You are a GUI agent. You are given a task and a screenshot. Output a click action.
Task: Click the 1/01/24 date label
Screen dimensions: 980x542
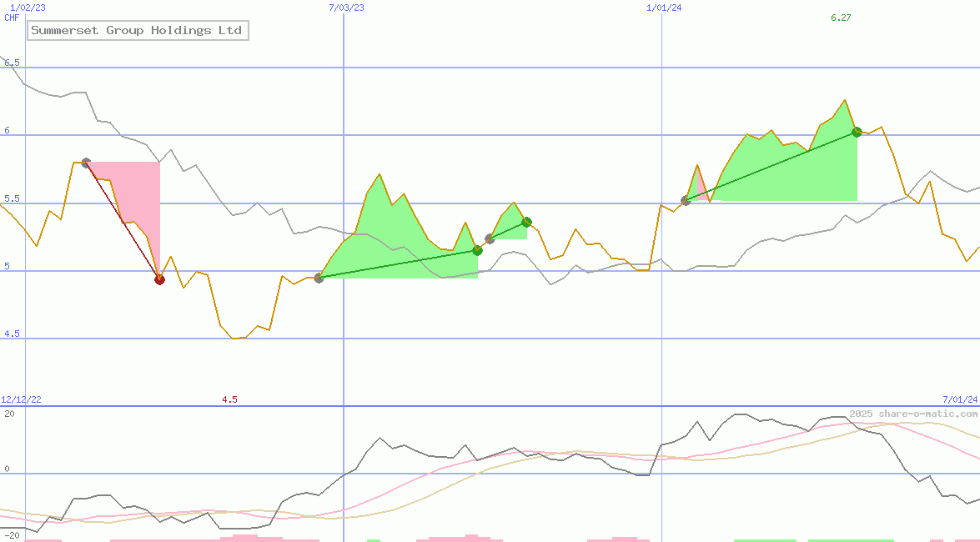click(661, 8)
